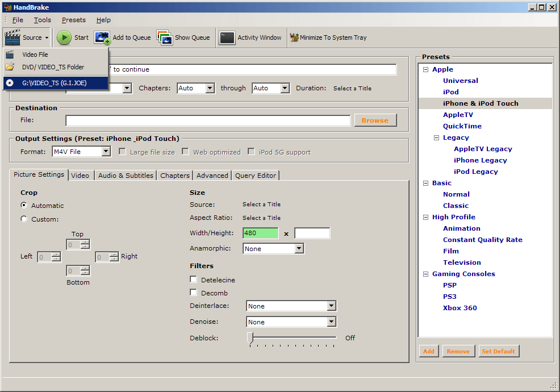This screenshot has width=560, height=392.
Task: Click the empty Height input field
Action: [312, 233]
